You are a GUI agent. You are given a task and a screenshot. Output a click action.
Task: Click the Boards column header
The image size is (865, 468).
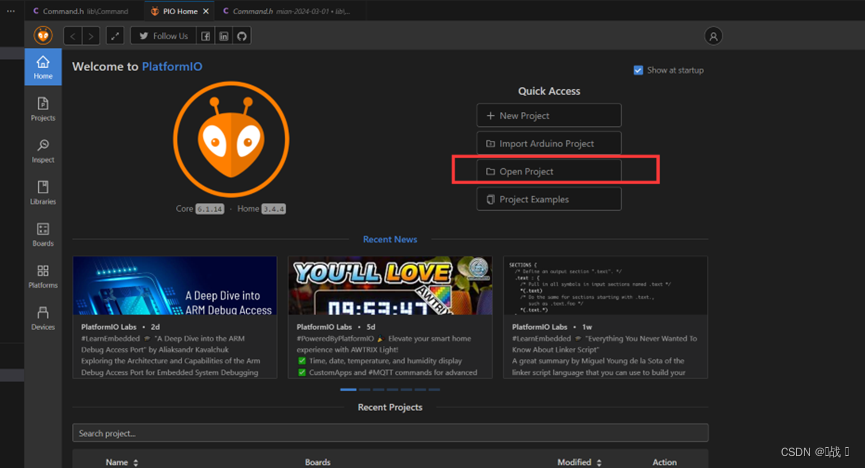coord(318,462)
